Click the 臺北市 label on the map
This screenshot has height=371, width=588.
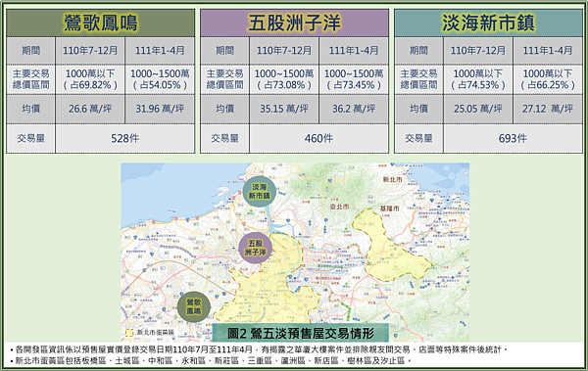click(339, 207)
